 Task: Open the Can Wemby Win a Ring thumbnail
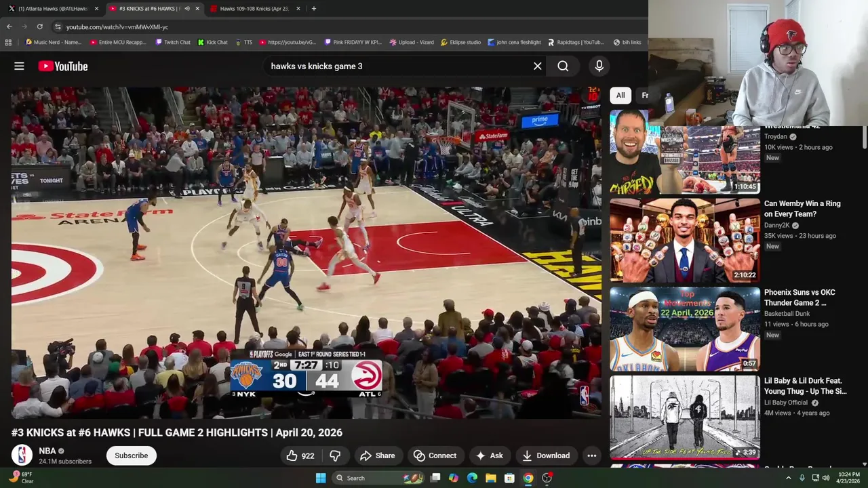pos(685,240)
